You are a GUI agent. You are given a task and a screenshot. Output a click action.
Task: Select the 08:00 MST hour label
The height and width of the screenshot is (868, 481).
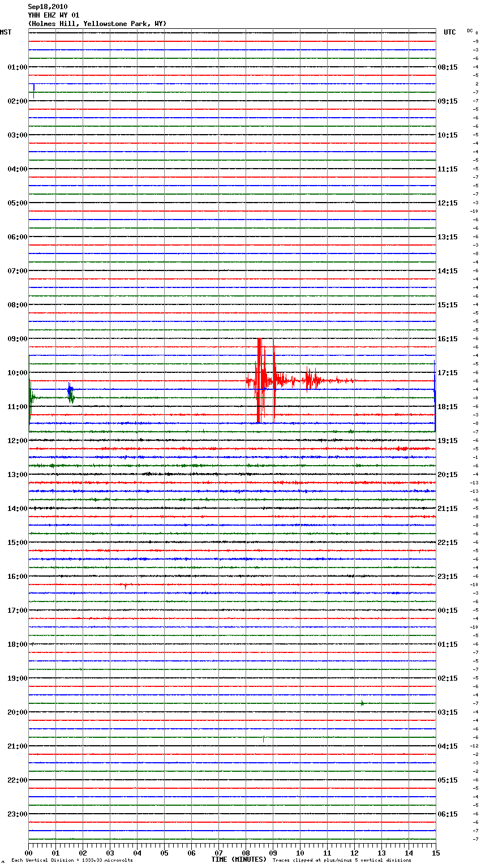point(17,305)
